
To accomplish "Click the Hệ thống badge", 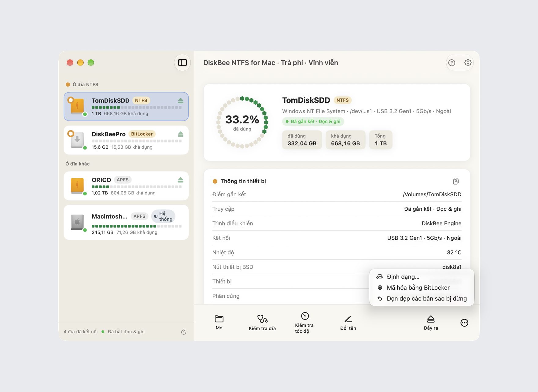I will 163,216.
